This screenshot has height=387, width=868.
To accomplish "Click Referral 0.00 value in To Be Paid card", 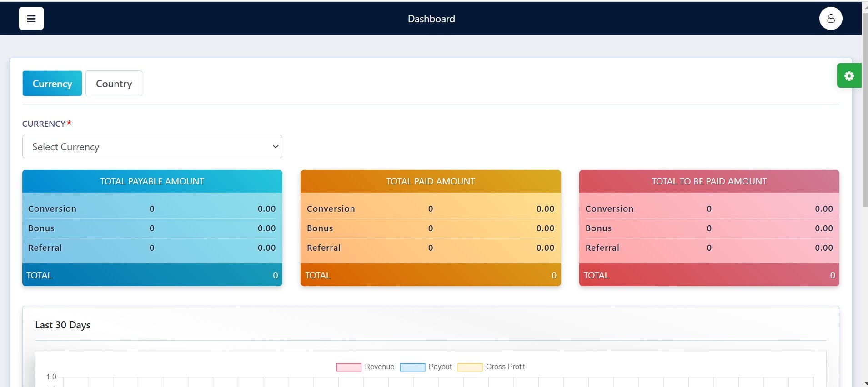I will point(824,248).
